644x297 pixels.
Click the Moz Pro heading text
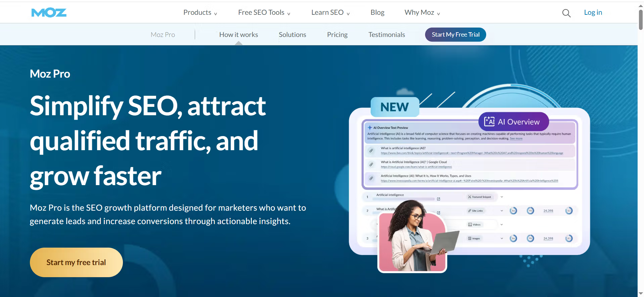tap(50, 74)
